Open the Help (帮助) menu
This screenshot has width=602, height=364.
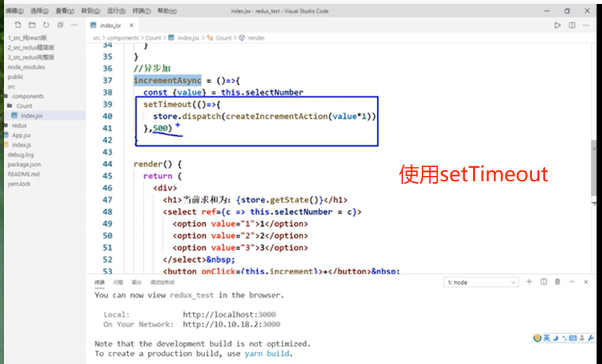coord(167,11)
